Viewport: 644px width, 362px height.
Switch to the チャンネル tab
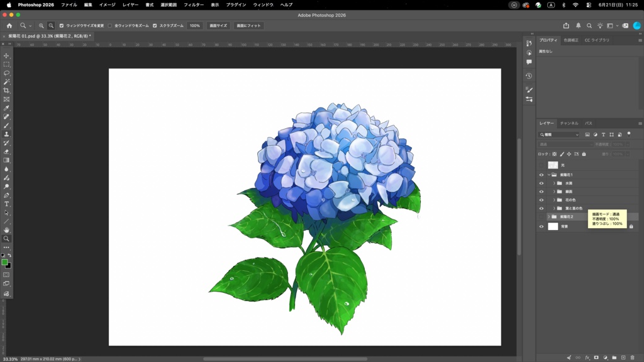coord(569,123)
